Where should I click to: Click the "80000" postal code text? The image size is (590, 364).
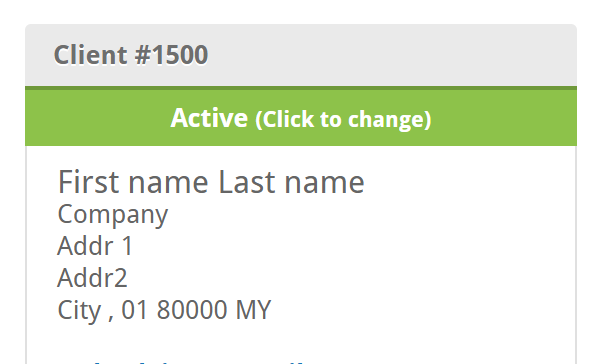coord(192,310)
